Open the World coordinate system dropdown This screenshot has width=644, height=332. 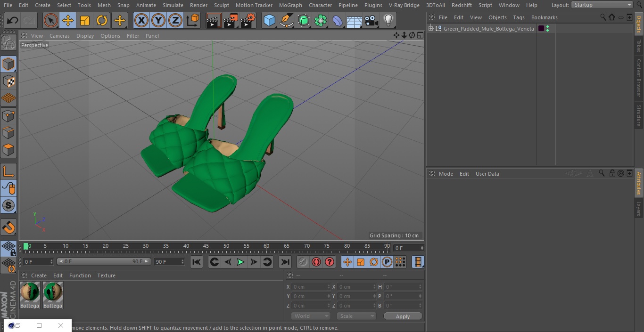[311, 316]
